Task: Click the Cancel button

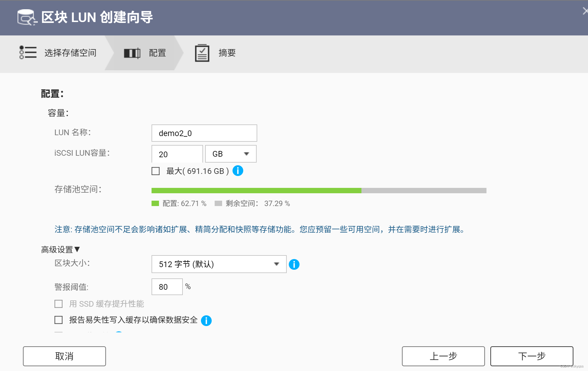Action: [x=64, y=356]
